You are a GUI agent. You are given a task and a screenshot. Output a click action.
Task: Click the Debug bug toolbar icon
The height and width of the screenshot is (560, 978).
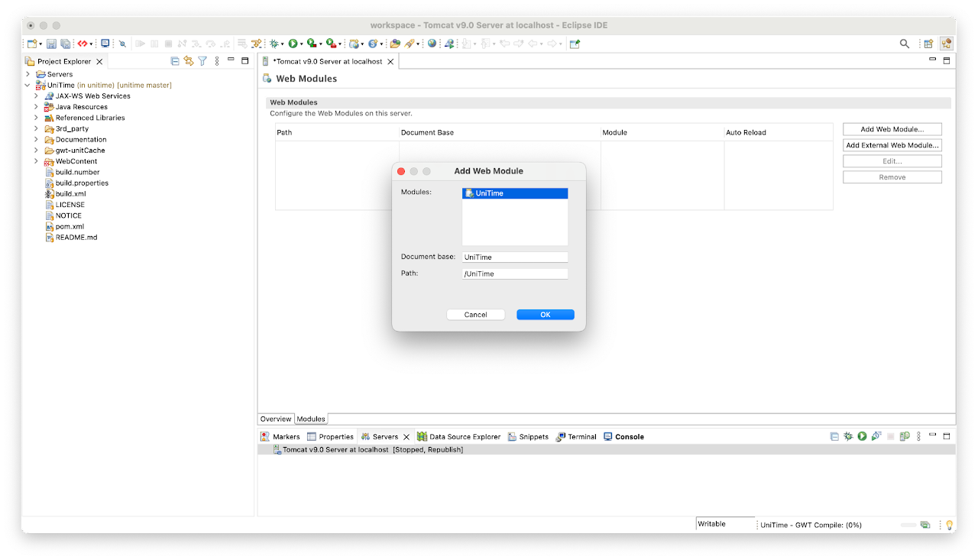[274, 44]
